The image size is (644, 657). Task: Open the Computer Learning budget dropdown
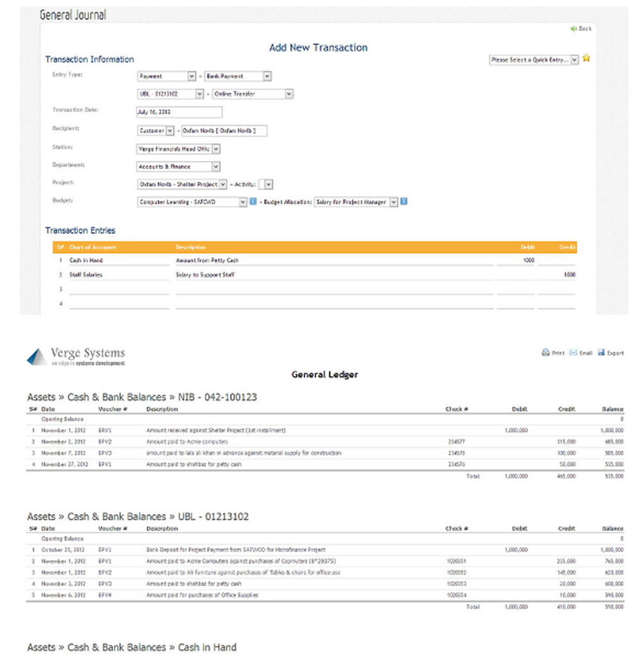193,202
